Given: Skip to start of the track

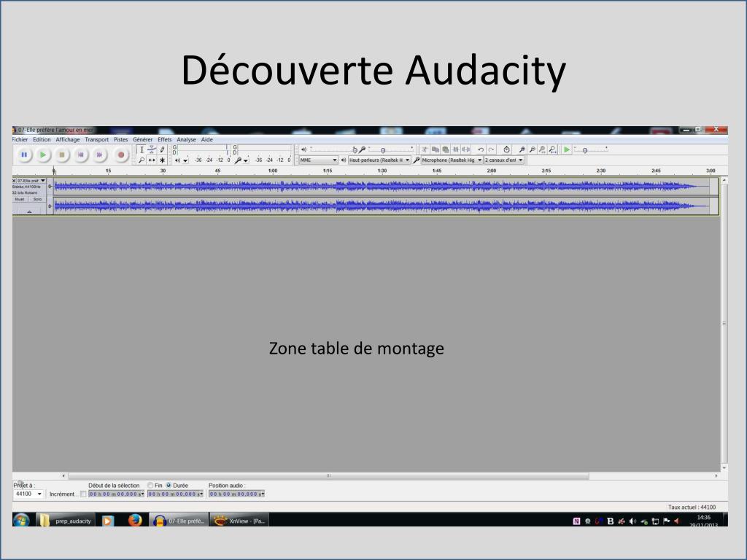Looking at the screenshot, I should (81, 155).
